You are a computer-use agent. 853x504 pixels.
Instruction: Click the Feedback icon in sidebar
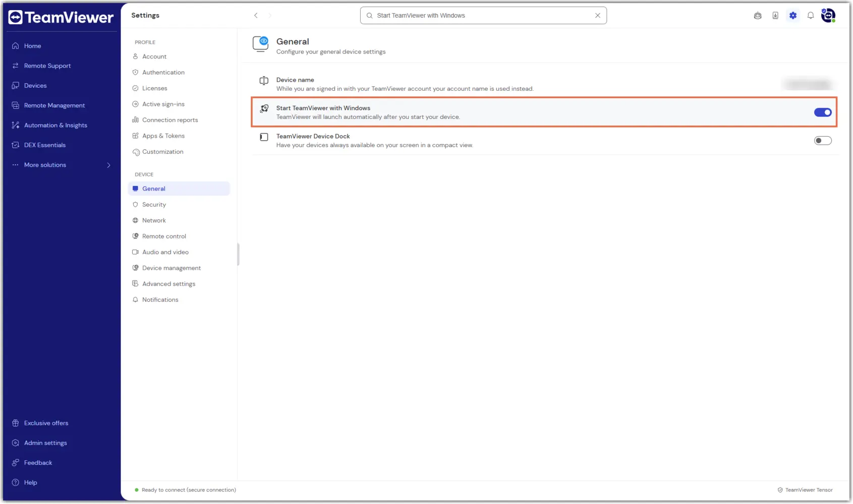[x=16, y=463]
